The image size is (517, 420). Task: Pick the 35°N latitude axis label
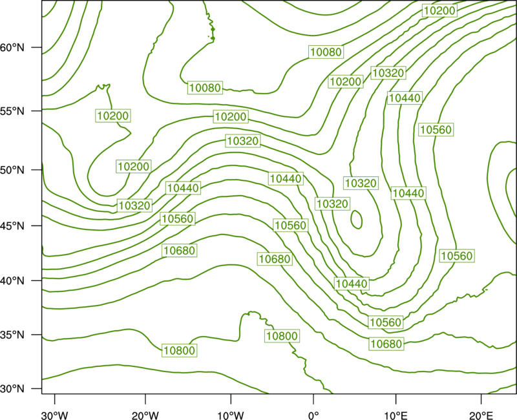[12, 335]
